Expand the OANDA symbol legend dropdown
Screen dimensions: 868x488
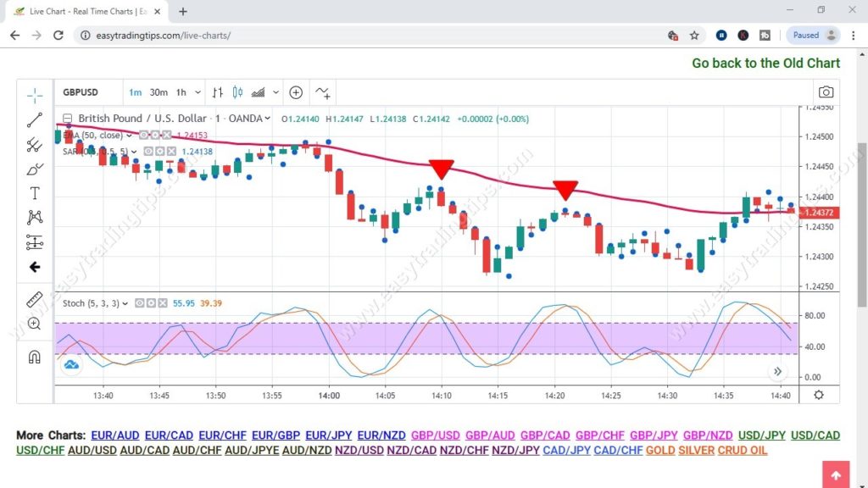click(x=268, y=119)
